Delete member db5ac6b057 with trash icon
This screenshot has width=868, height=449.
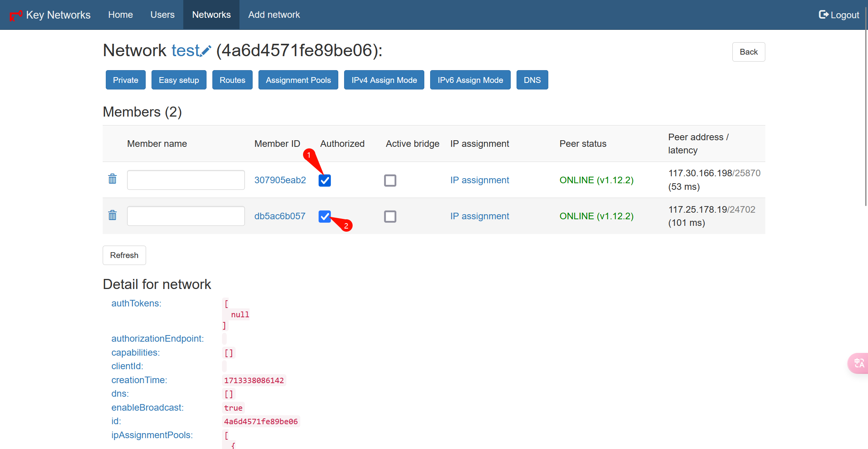(x=112, y=215)
